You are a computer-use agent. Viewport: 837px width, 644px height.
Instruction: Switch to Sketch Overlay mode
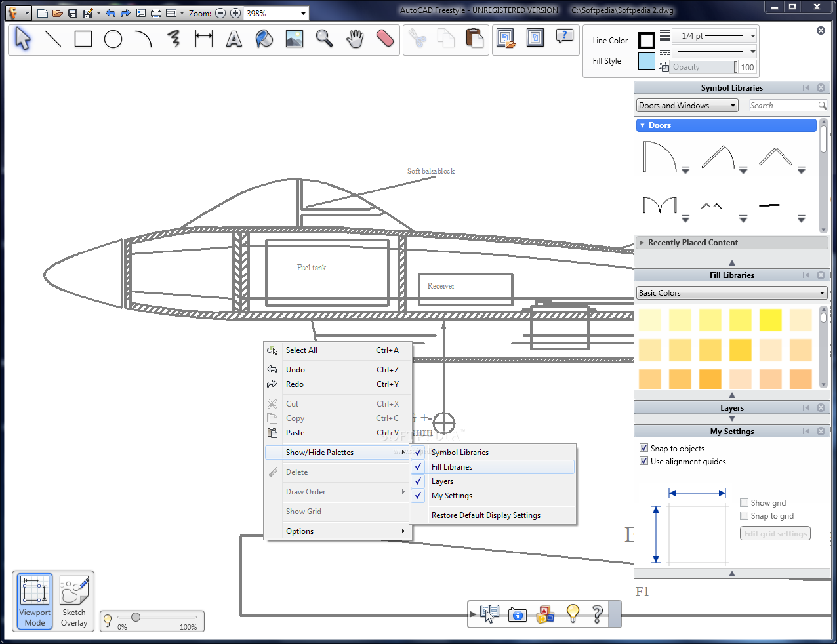(74, 601)
